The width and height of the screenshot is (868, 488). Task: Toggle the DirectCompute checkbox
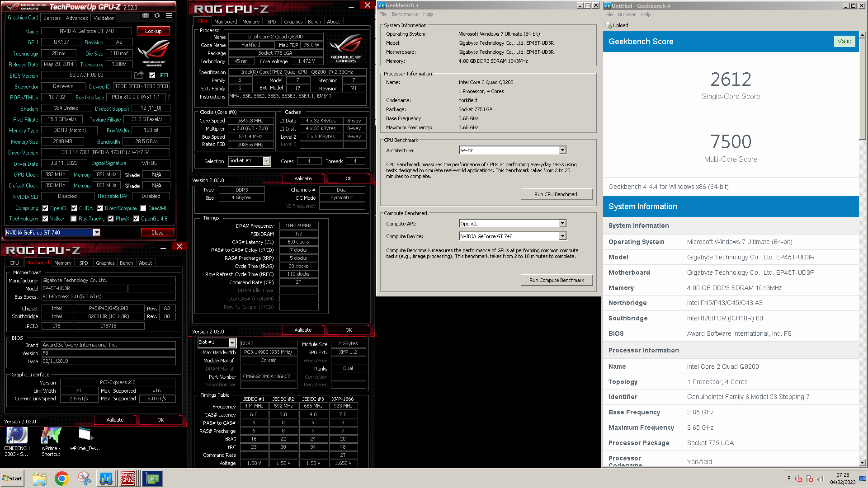pos(100,208)
